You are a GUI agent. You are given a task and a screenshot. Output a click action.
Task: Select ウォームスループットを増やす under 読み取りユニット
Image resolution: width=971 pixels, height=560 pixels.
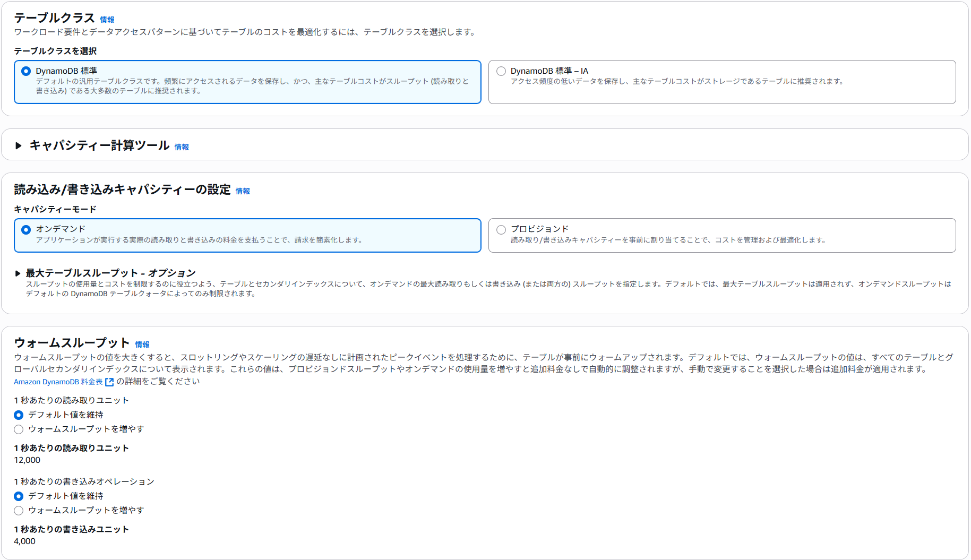[x=19, y=429]
